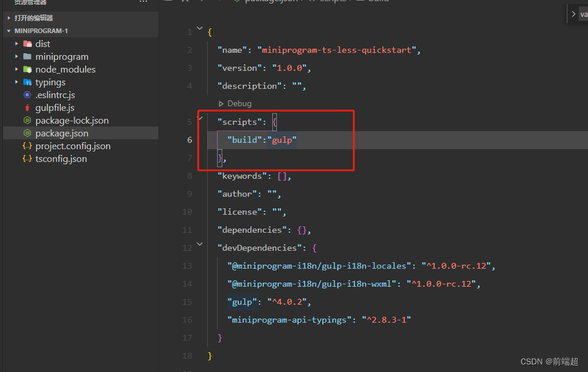The image size is (588, 372).
Task: Click the "gulp" script value on line 6
Action: (x=282, y=140)
